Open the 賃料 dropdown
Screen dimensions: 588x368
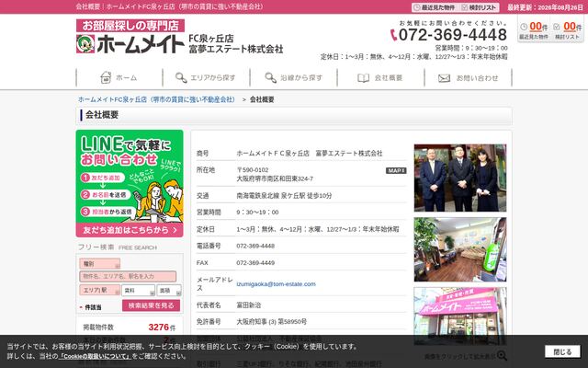tap(138, 290)
